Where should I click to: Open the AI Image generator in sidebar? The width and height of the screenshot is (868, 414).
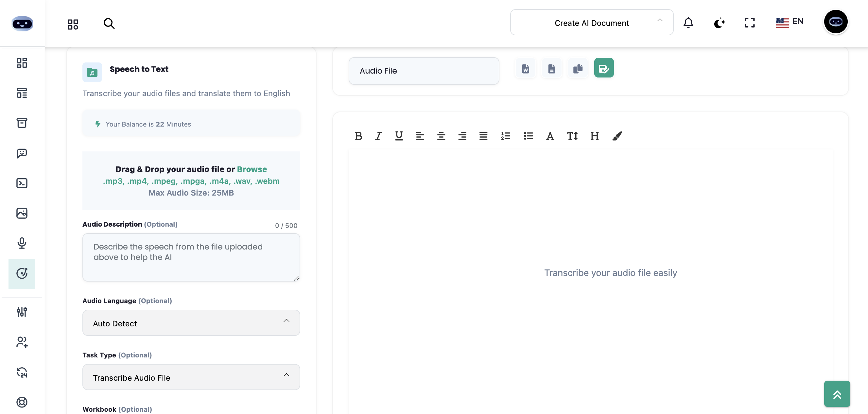pos(22,213)
